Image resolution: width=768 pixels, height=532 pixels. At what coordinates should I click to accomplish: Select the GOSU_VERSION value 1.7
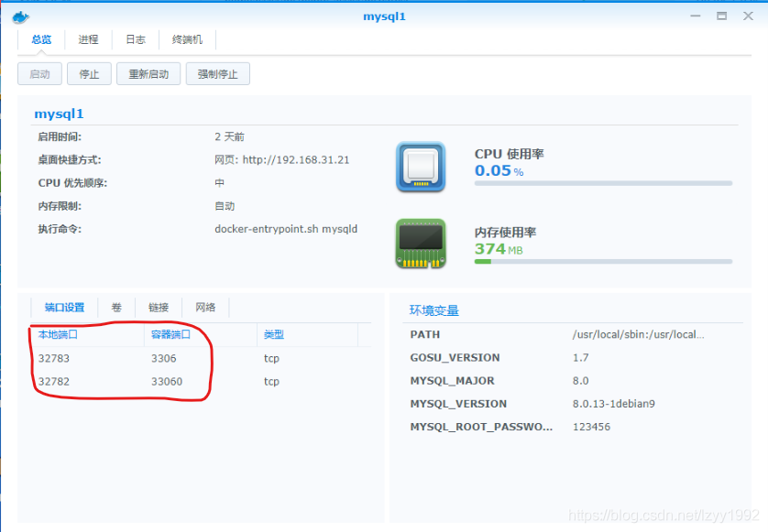point(580,358)
